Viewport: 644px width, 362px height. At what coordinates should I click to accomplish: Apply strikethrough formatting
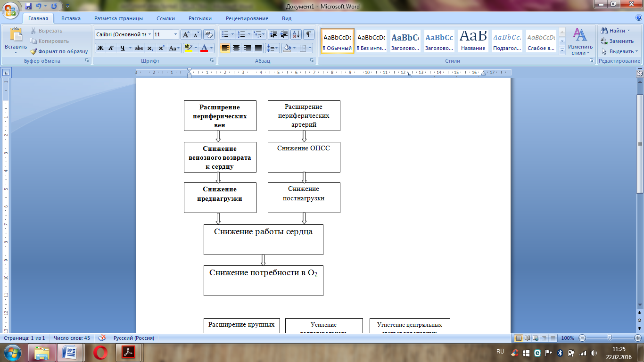coord(139,48)
